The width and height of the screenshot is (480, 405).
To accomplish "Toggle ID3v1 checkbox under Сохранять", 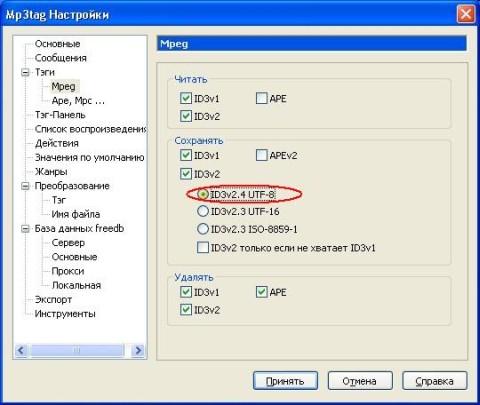I will [x=186, y=155].
